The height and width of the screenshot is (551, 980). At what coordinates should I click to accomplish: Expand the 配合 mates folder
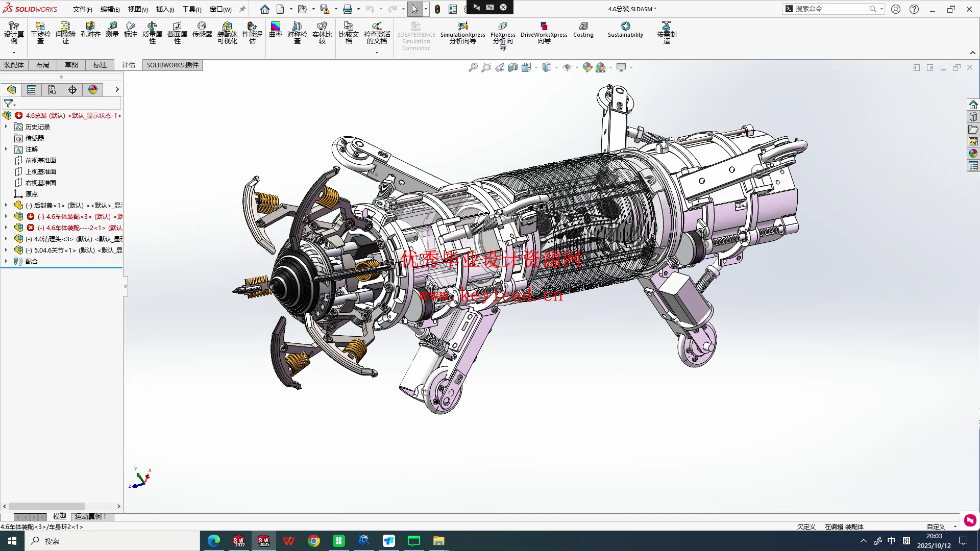tap(6, 261)
